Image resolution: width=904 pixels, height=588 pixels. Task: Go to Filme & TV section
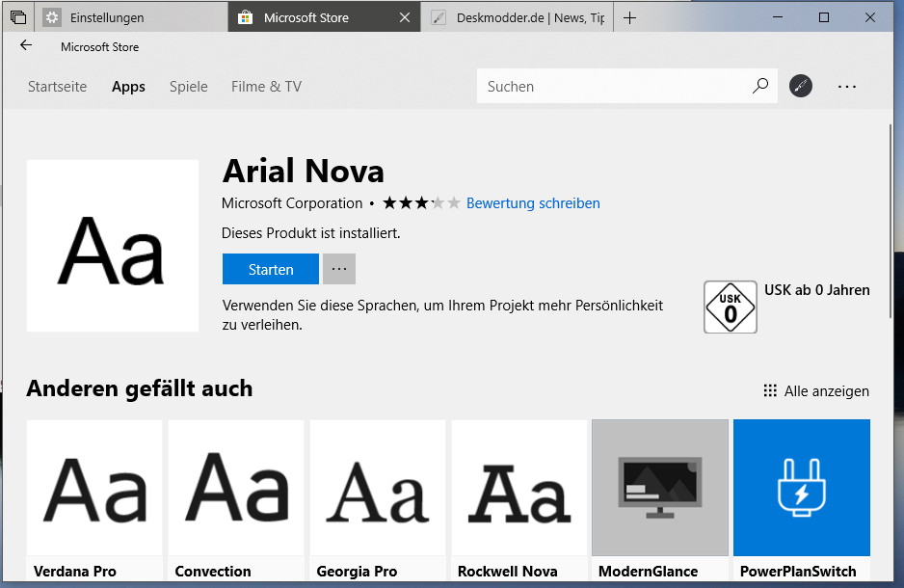click(x=266, y=86)
